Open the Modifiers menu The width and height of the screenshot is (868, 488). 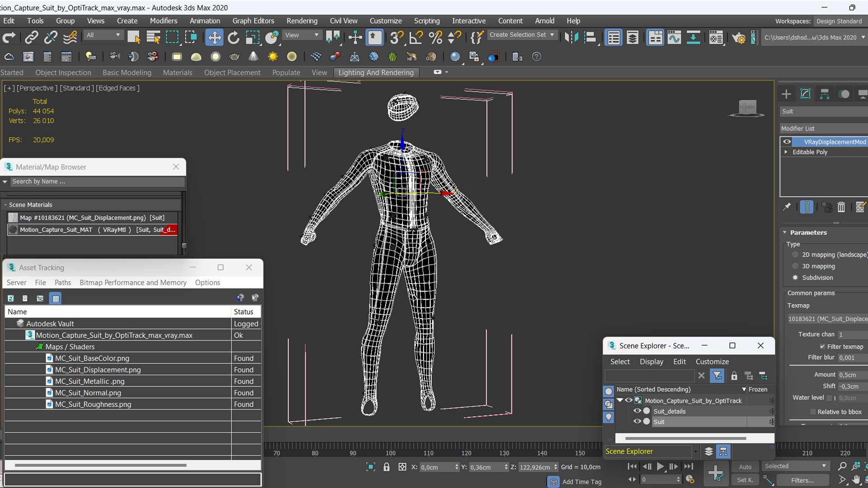point(163,21)
